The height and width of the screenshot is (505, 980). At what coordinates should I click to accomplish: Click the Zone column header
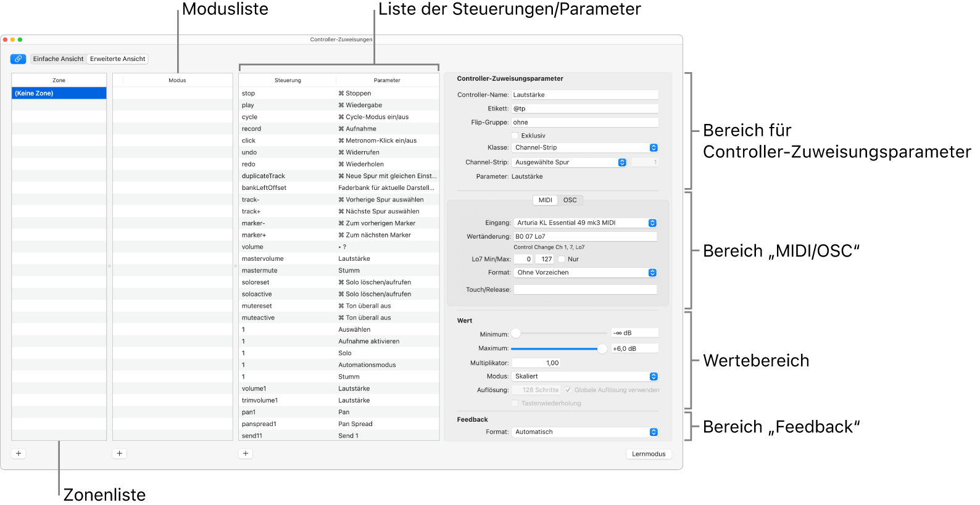59,80
